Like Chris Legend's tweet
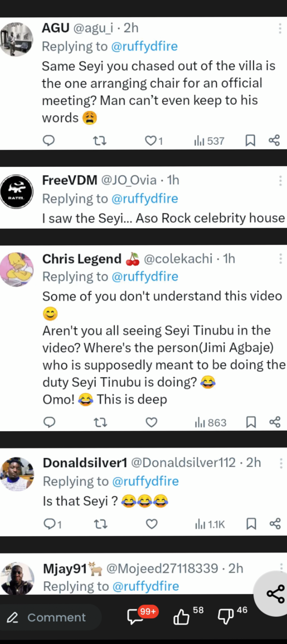Image resolution: width=287 pixels, height=644 pixels. pyautogui.click(x=151, y=422)
